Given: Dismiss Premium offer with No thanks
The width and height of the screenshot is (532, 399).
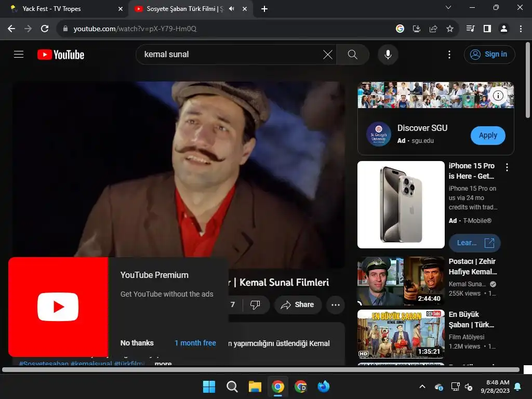Looking at the screenshot, I should [137, 343].
